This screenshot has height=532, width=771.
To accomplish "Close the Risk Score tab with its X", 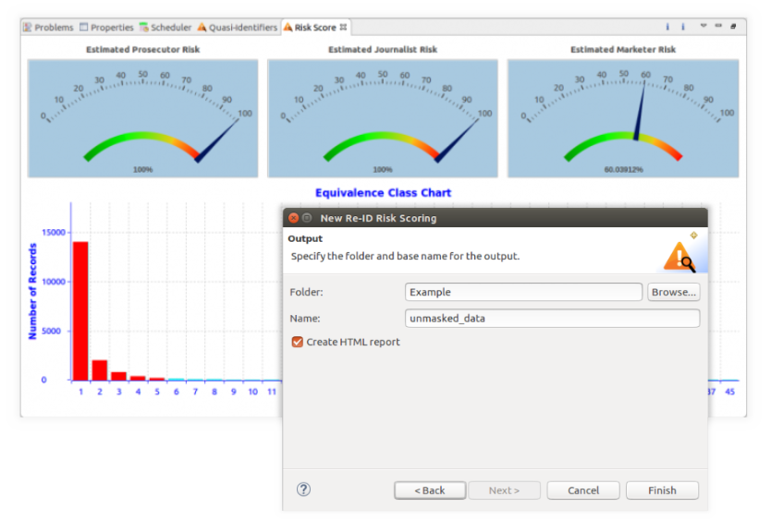I will (x=341, y=27).
